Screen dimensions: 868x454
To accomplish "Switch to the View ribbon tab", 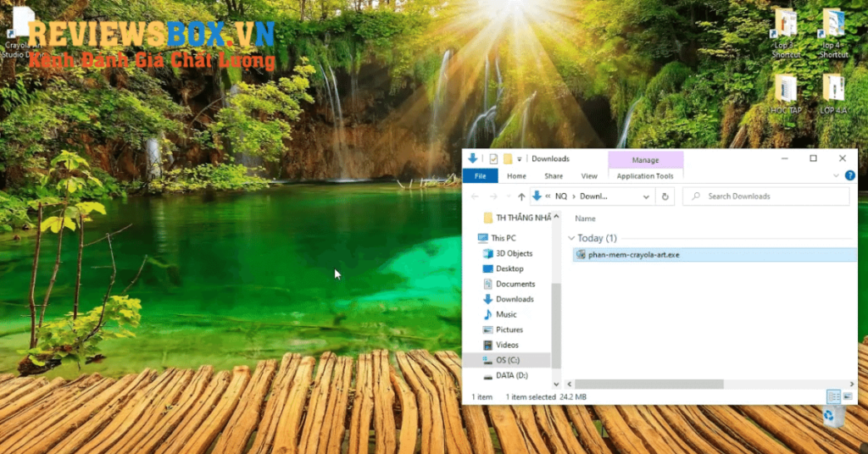I will click(x=589, y=176).
